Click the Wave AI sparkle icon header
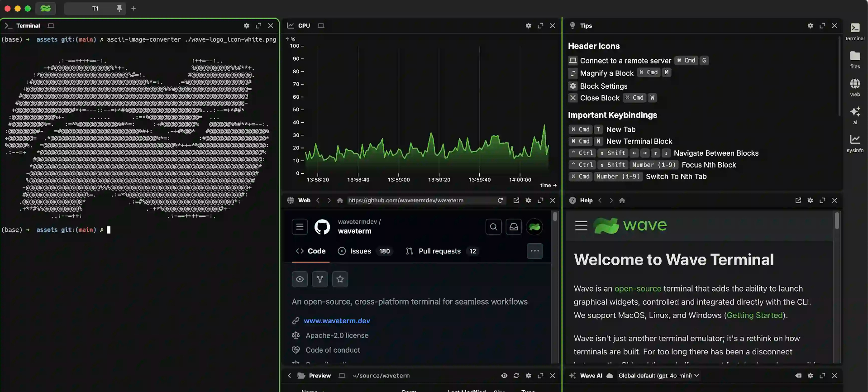Viewport: 868px width, 392px height. click(x=572, y=376)
